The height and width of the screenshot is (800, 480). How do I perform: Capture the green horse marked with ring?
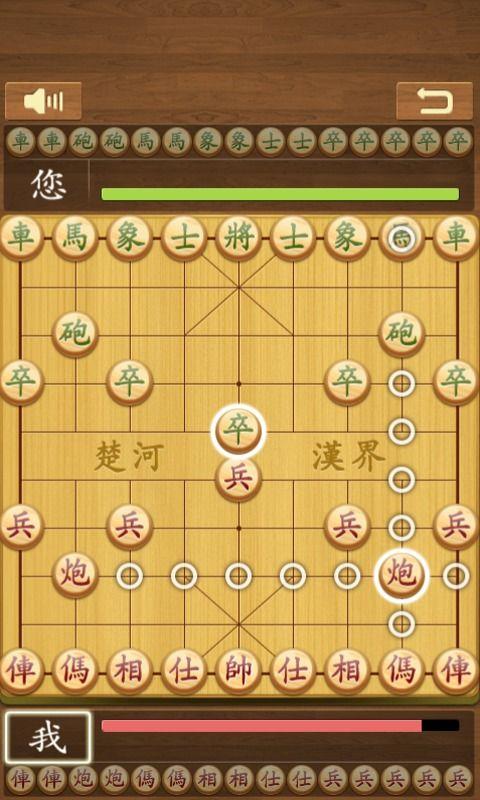tap(401, 238)
